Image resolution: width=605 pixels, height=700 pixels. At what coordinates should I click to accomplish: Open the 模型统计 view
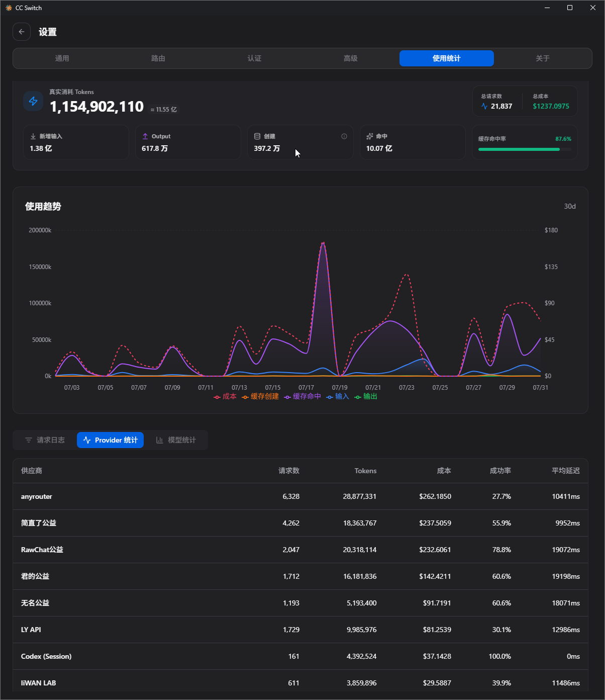tap(176, 440)
